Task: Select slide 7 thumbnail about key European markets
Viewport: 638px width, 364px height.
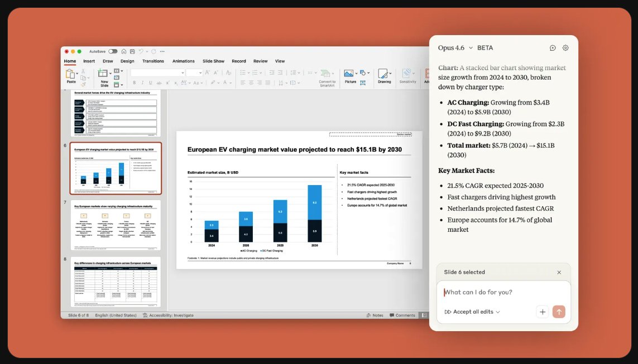Action: point(116,225)
